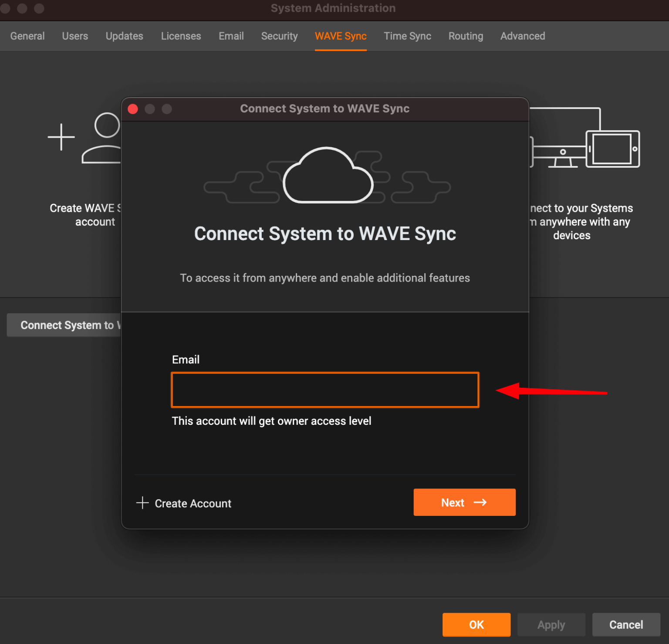Click the plus icon beside Create Account
The height and width of the screenshot is (644, 669).
click(142, 503)
